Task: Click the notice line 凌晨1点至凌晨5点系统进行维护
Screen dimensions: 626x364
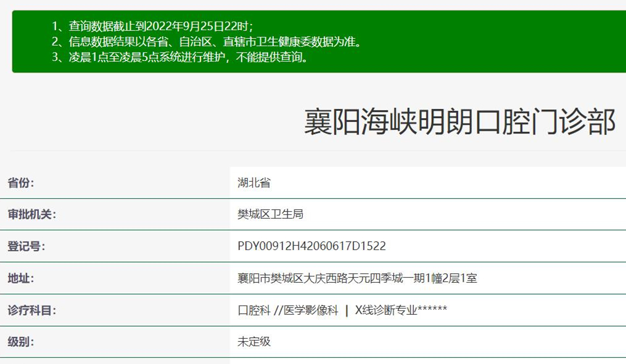Action: point(181,57)
